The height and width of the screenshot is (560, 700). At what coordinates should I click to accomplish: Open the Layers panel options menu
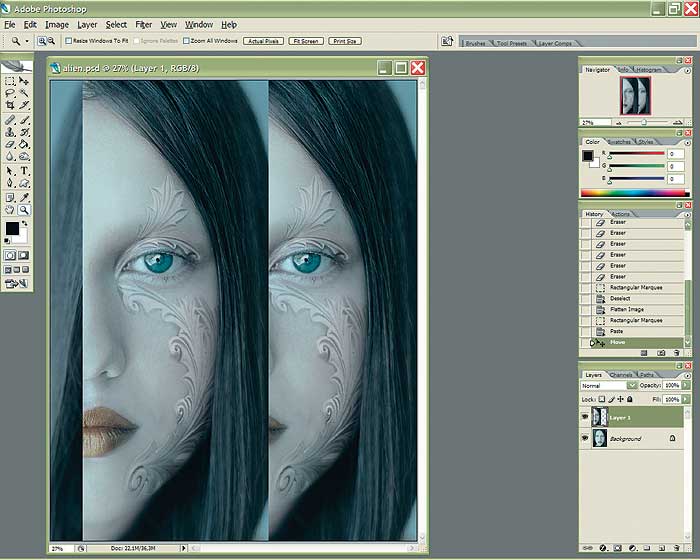click(x=687, y=376)
